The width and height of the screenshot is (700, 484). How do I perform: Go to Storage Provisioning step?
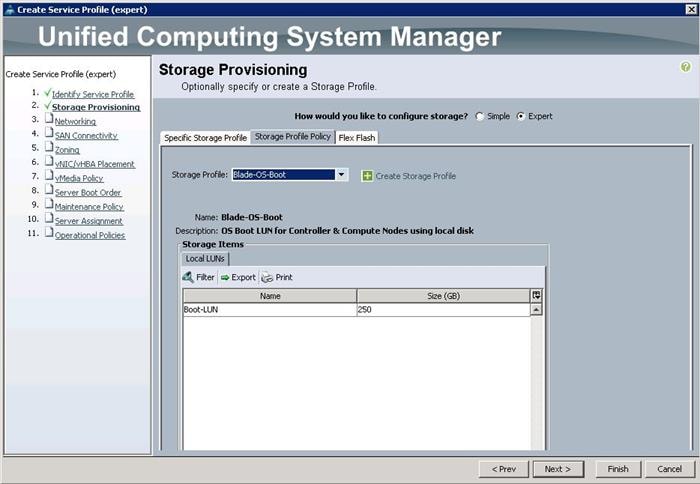tap(96, 107)
